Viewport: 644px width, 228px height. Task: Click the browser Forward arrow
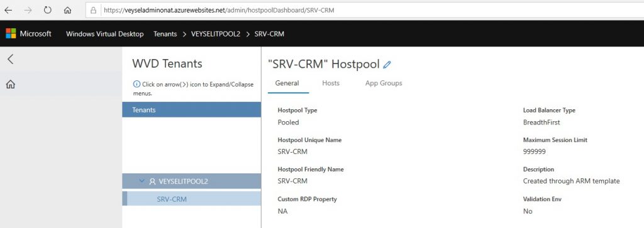point(28,10)
